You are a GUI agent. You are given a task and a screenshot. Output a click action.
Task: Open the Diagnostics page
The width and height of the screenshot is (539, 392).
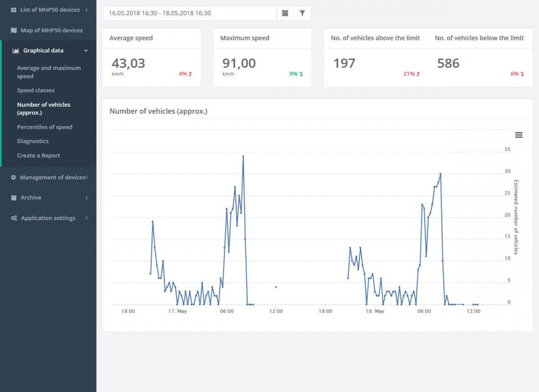coord(33,141)
